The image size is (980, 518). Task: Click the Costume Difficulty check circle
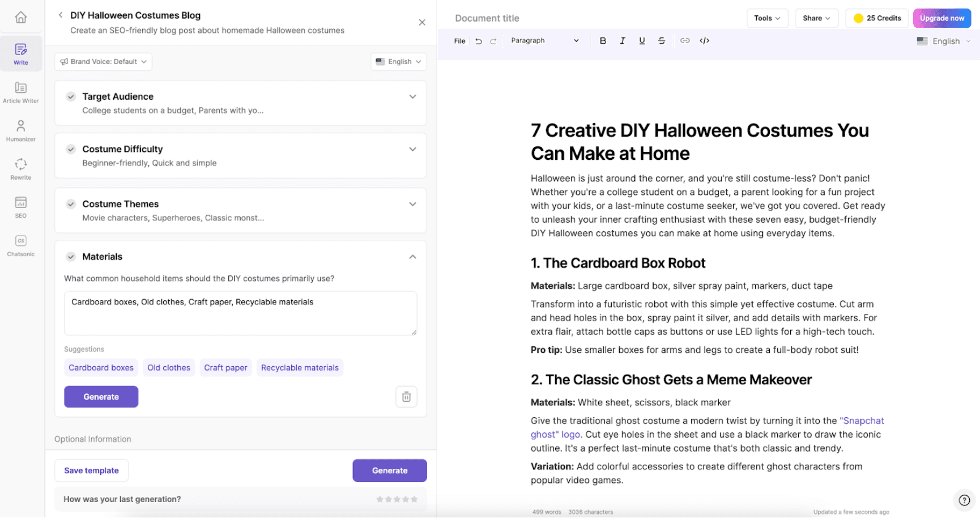point(71,149)
